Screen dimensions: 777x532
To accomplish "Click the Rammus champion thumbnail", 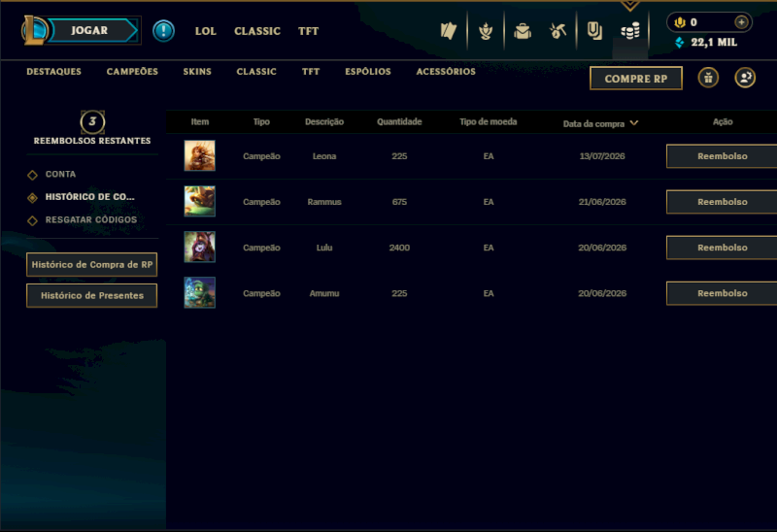I will pyautogui.click(x=200, y=201).
